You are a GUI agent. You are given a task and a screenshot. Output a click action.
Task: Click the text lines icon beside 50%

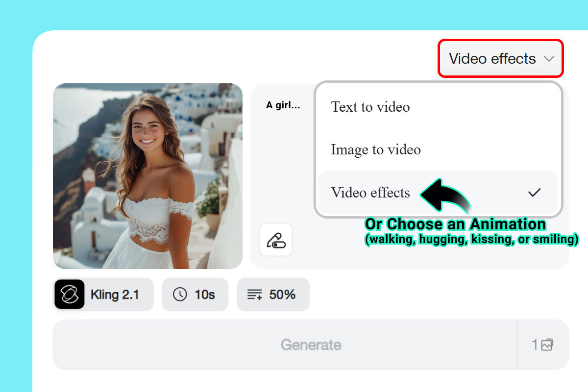tap(255, 294)
